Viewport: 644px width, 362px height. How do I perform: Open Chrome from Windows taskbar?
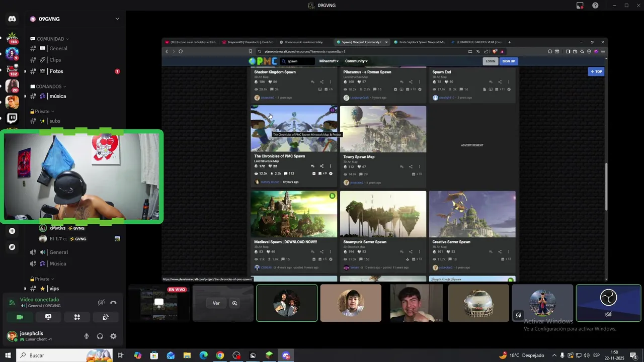[220, 355]
